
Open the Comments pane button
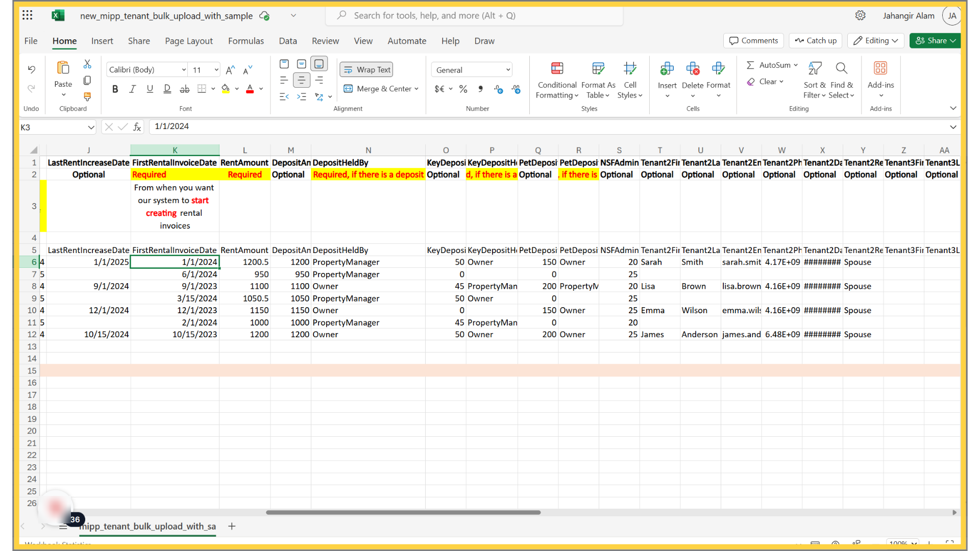(753, 41)
